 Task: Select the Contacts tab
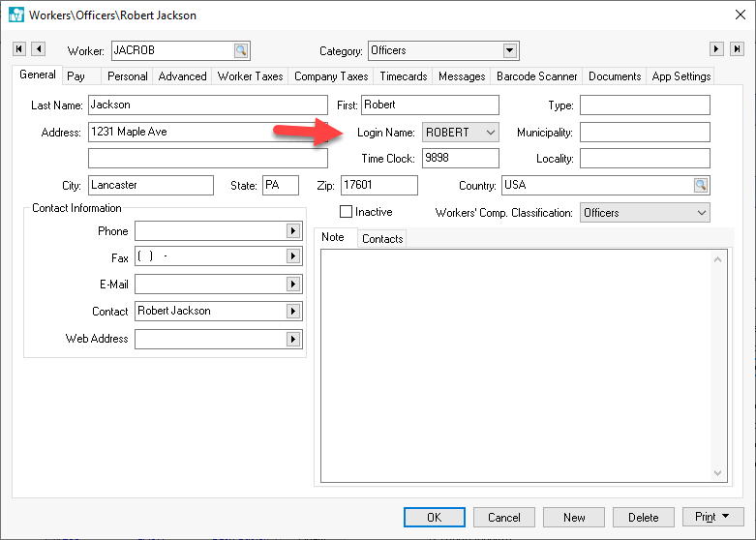click(x=382, y=239)
